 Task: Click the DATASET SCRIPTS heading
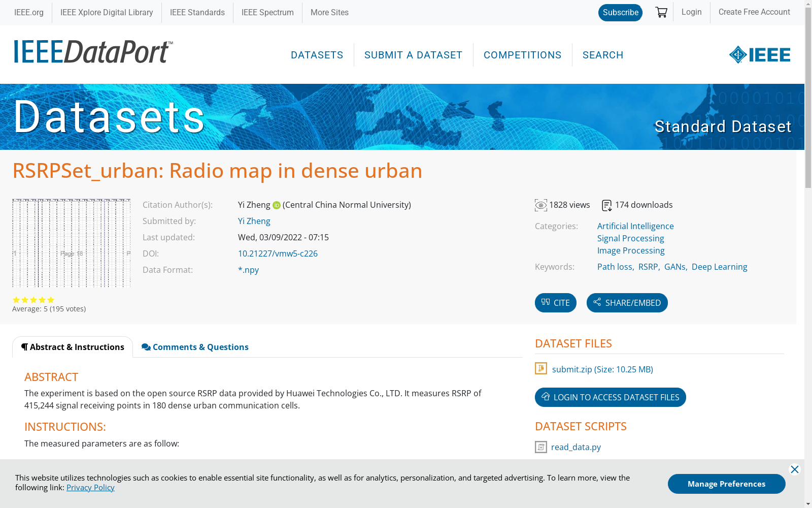581,426
